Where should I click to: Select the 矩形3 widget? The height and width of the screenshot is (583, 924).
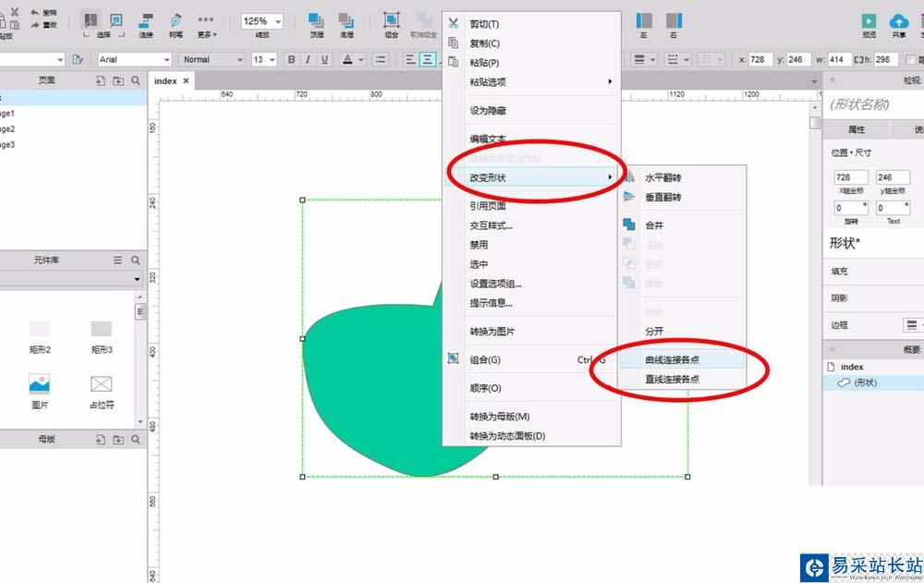pos(102,336)
